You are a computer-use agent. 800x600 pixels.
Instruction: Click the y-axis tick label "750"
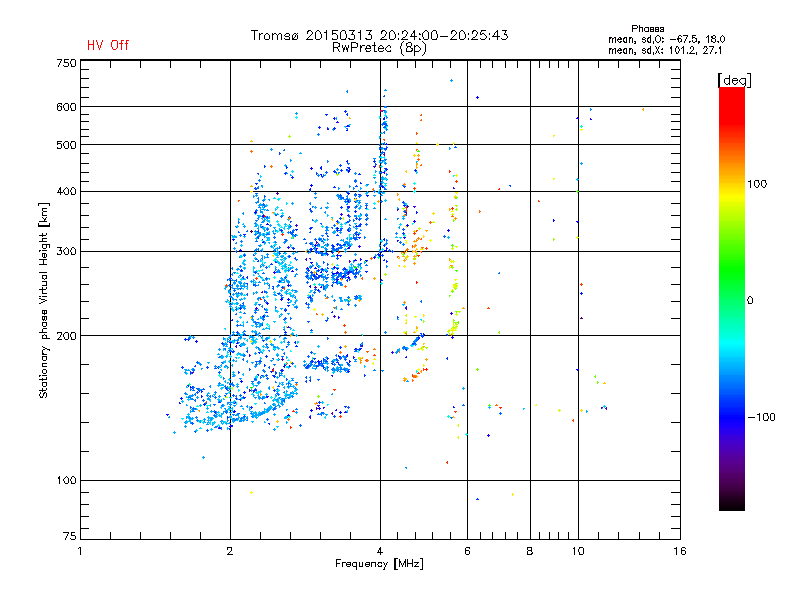[66, 63]
